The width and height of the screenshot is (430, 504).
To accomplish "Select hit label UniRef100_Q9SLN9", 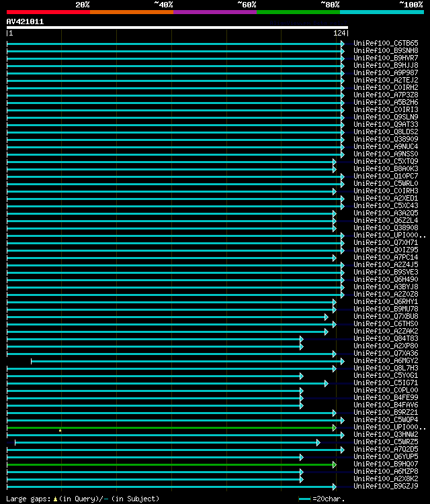I will click(x=386, y=117).
